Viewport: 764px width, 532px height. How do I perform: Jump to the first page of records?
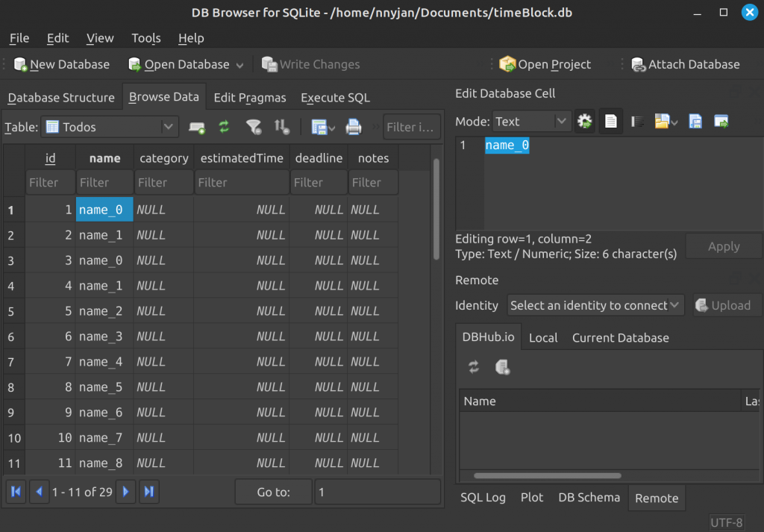[16, 492]
